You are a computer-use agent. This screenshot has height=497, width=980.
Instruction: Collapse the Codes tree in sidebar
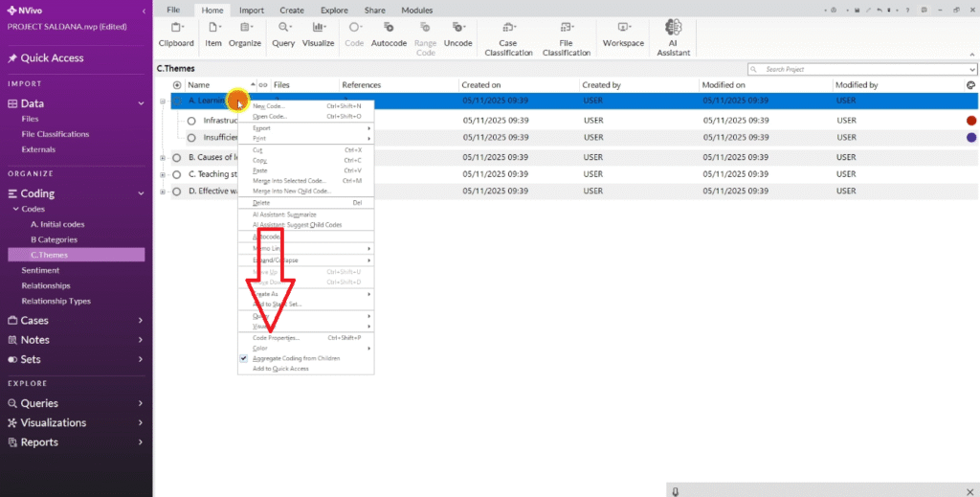(15, 209)
